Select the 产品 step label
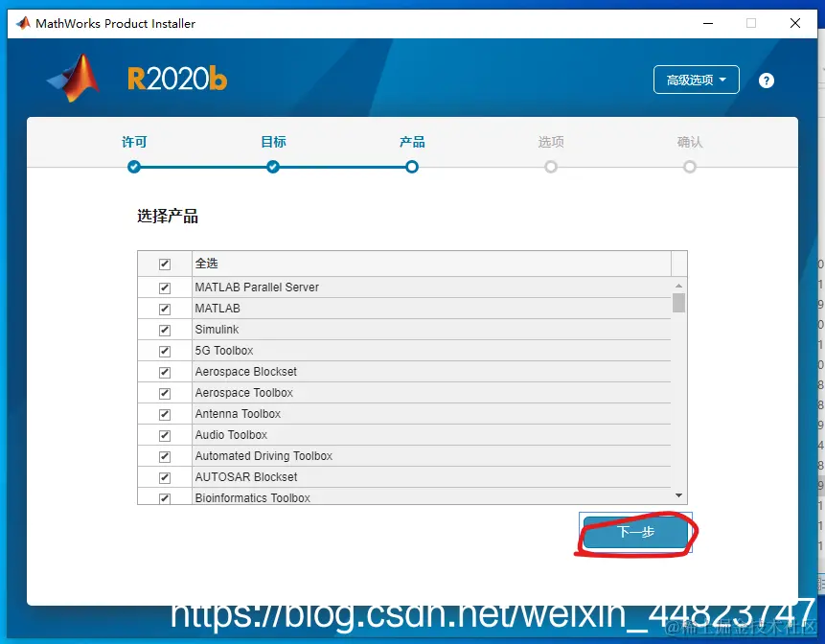The height and width of the screenshot is (644, 825). [412, 142]
